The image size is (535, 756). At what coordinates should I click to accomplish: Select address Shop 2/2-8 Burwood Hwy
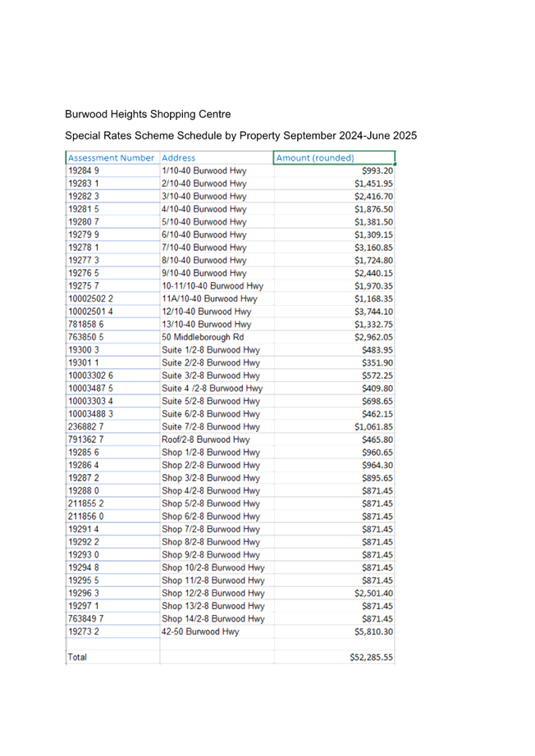pos(211,465)
